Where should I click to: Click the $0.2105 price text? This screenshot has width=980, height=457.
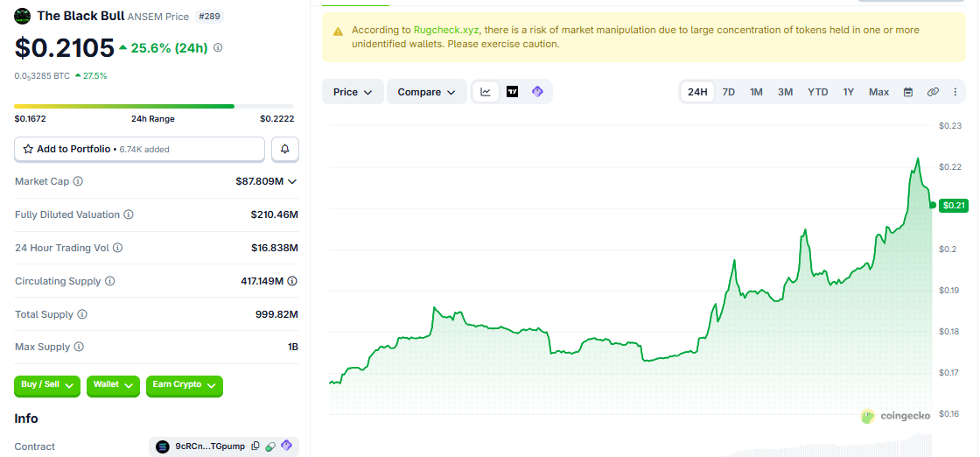coord(65,47)
